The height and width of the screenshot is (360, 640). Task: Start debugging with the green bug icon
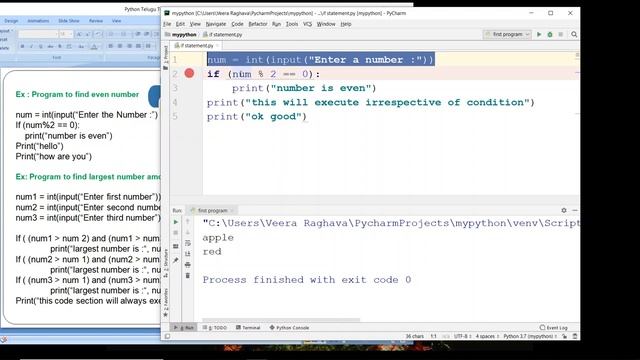tap(550, 35)
